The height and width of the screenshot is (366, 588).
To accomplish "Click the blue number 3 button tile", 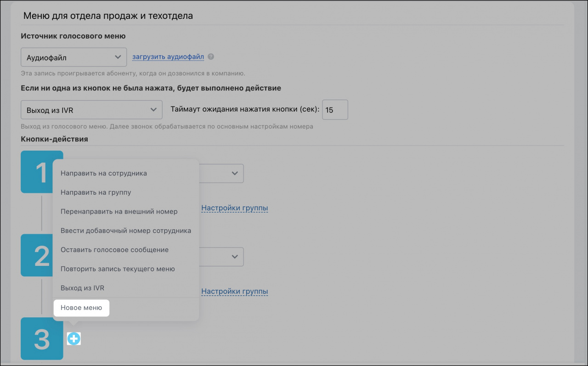I will click(x=42, y=339).
